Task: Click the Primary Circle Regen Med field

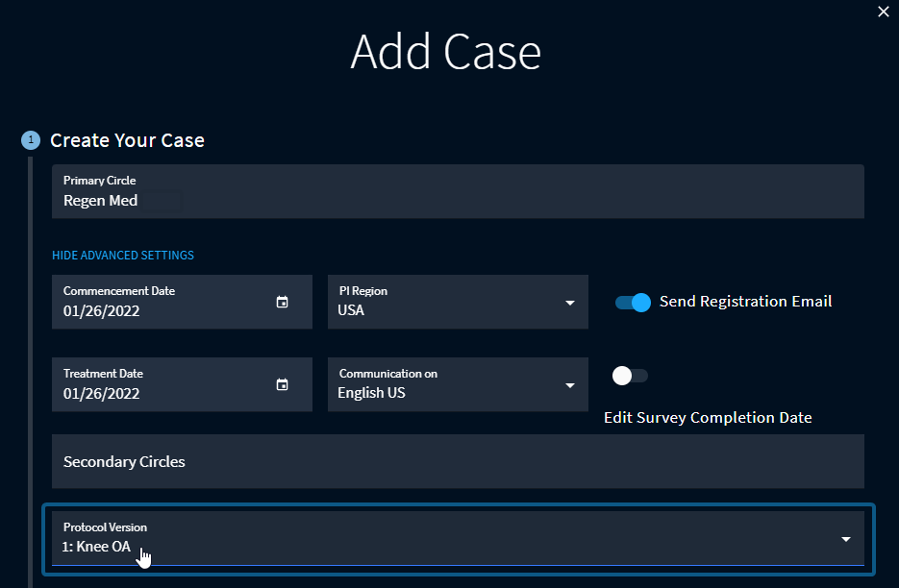Action: [458, 191]
